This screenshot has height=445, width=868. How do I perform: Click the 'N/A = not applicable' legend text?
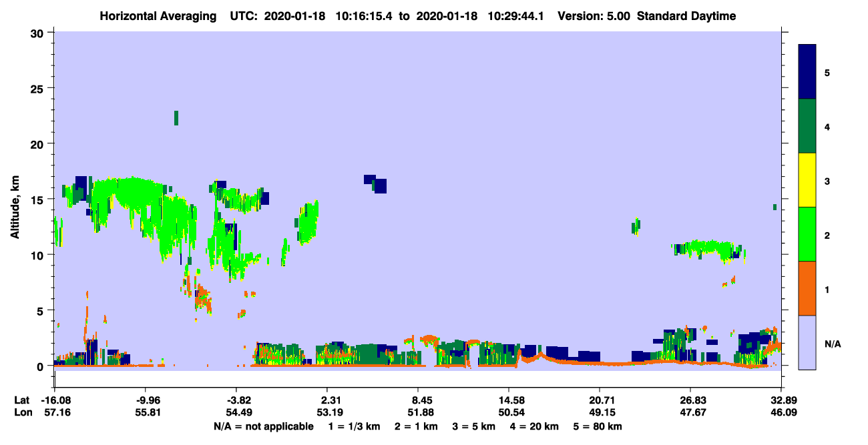point(263,426)
